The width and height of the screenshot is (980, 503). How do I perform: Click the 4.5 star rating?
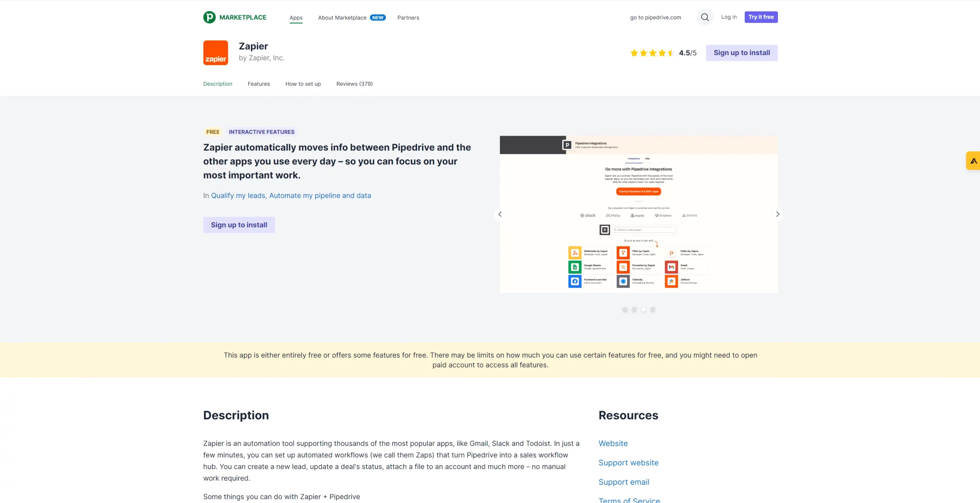[x=651, y=53]
